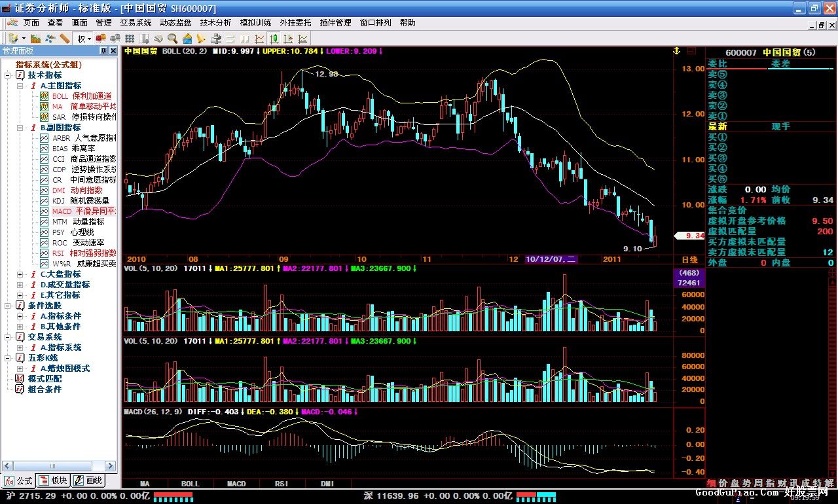Viewport: 838px width, 504px height.
Task: Open dropdown arrow beside first toolbar icon
Action: pyautogui.click(x=24, y=39)
